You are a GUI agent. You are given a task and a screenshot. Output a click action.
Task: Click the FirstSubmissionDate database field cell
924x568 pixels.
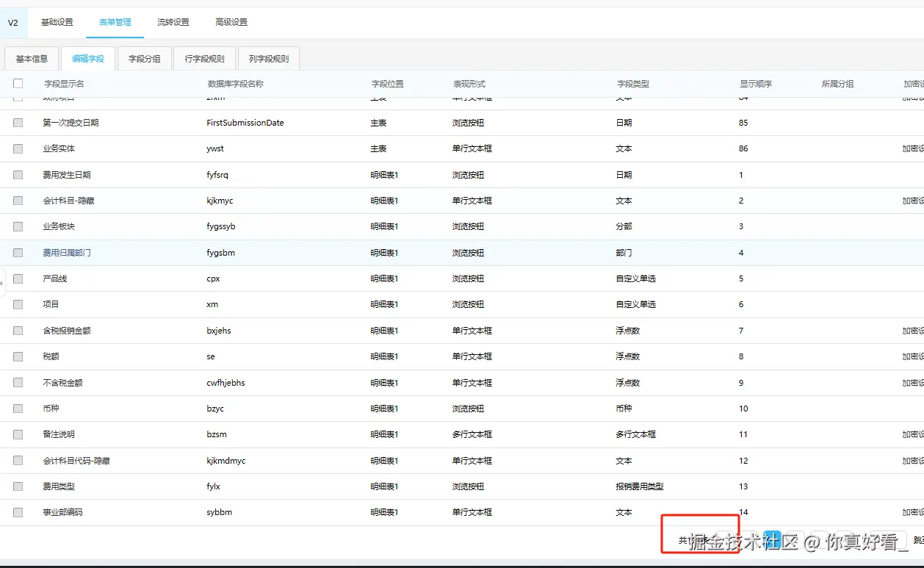[x=245, y=123]
